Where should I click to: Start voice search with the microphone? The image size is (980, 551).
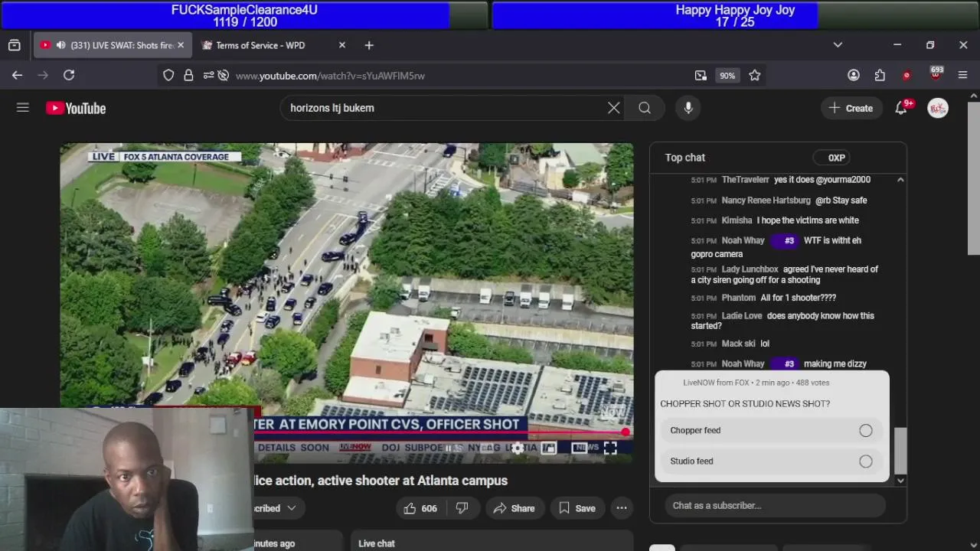(x=688, y=108)
